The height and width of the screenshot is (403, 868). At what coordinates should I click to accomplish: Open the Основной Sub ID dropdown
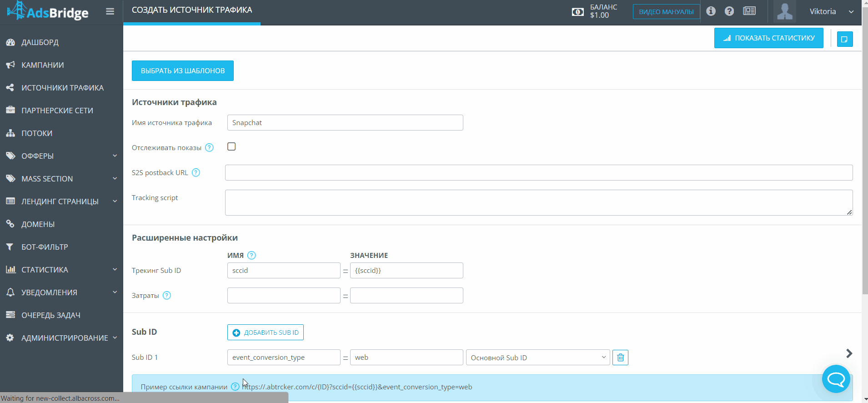(538, 358)
